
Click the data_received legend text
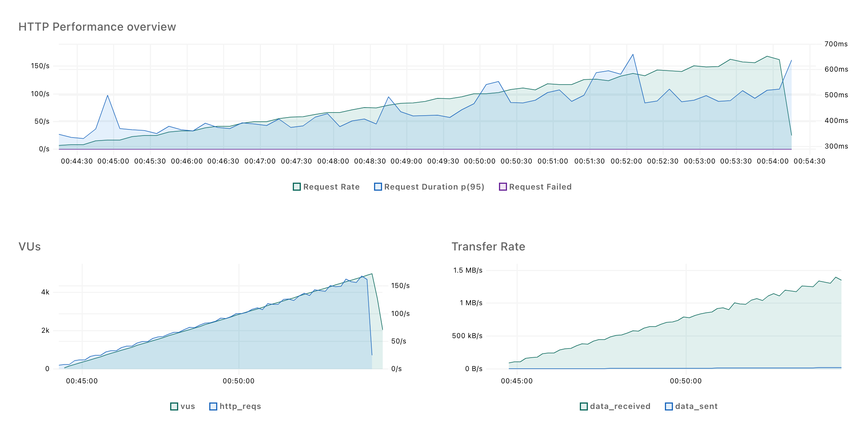click(x=620, y=406)
